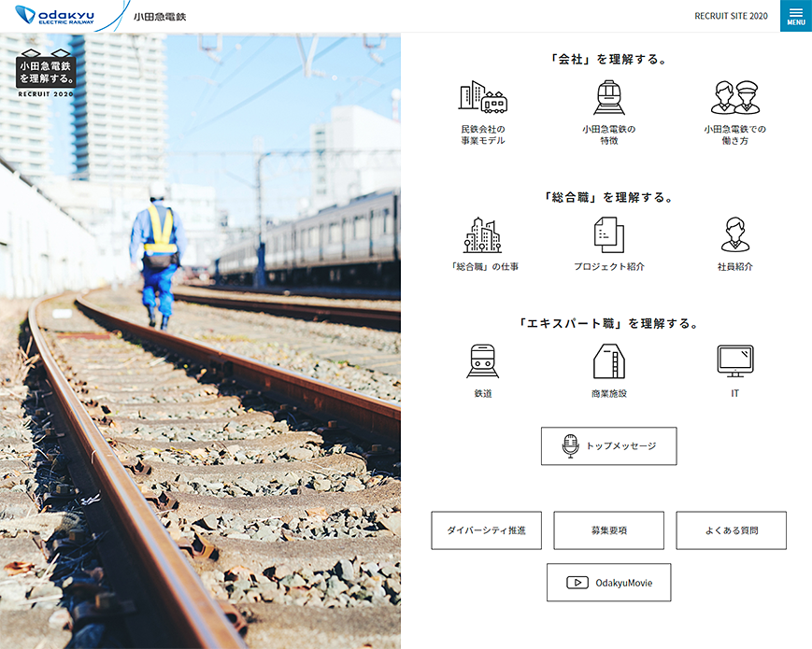Viewport: 812px width, 649px height.
Task: Click the Odakyu Electric Railway logo
Action: tap(56, 16)
